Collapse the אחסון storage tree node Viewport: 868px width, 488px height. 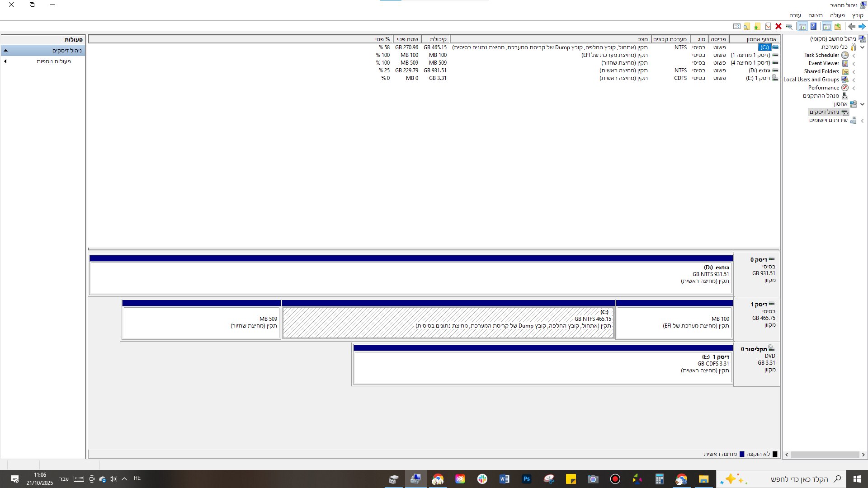862,104
